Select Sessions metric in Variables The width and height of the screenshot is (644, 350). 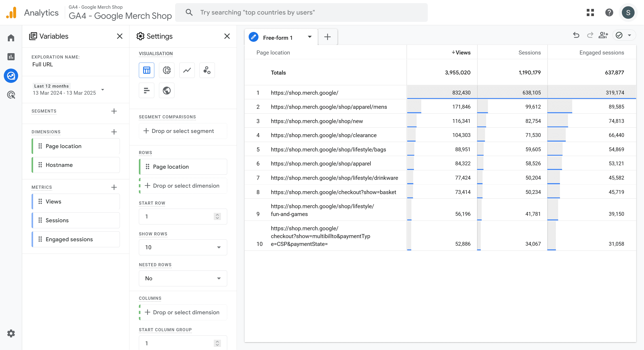click(76, 220)
